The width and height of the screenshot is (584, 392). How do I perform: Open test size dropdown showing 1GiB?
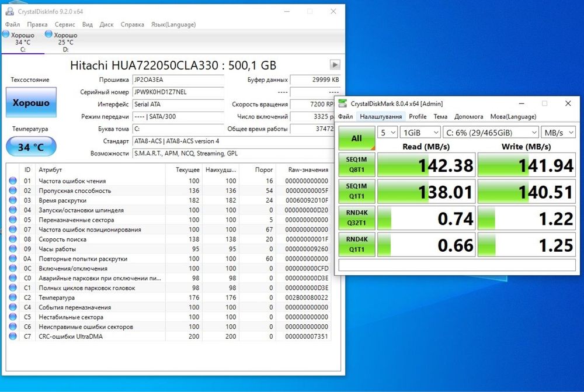(x=420, y=133)
